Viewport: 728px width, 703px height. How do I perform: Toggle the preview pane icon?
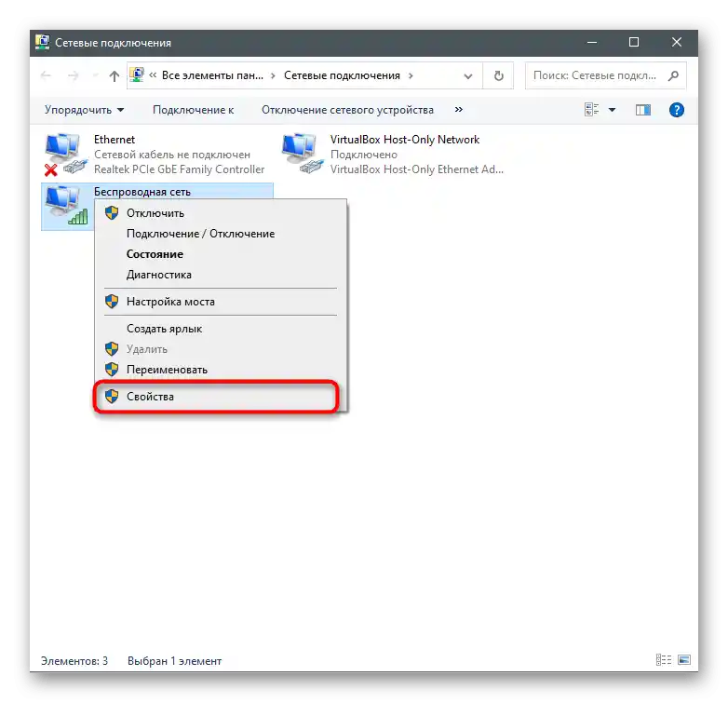[x=643, y=110]
